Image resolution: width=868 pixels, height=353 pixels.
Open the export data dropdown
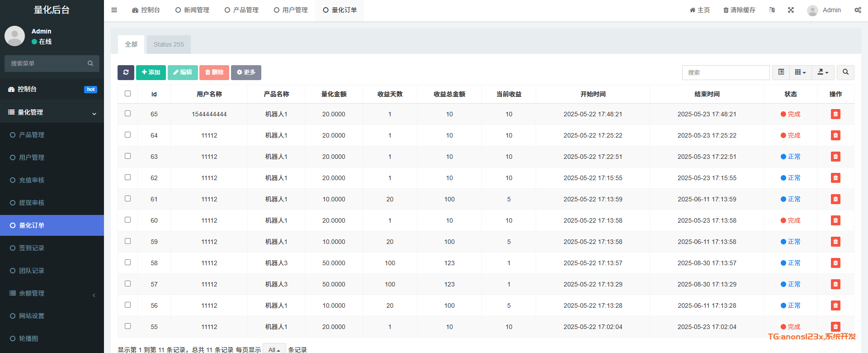click(823, 72)
